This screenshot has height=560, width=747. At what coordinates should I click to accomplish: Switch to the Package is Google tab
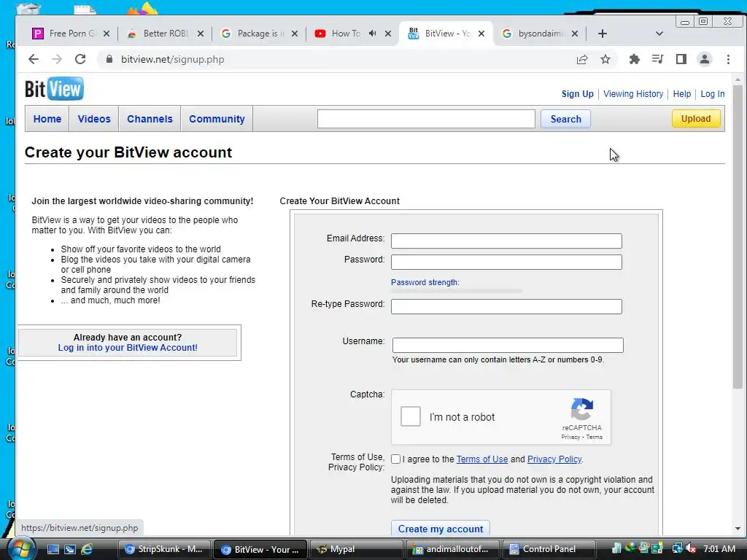[260, 34]
